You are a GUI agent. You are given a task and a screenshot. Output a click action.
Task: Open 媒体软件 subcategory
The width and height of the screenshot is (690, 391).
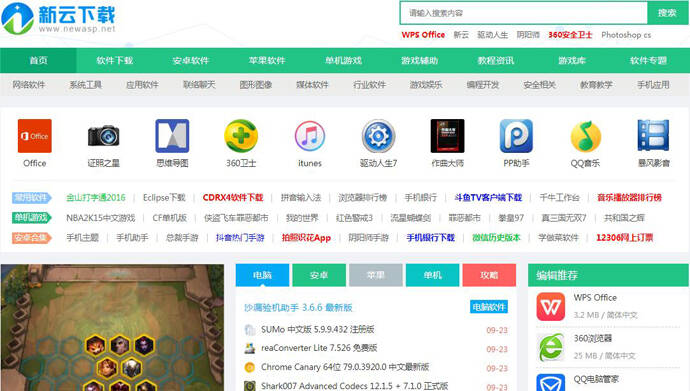point(312,84)
